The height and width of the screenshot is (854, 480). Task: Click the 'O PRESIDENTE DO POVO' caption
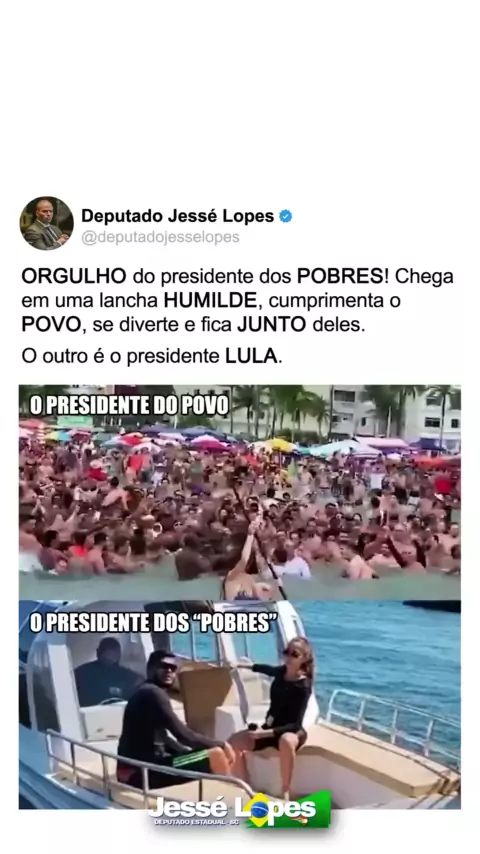pyautogui.click(x=129, y=406)
